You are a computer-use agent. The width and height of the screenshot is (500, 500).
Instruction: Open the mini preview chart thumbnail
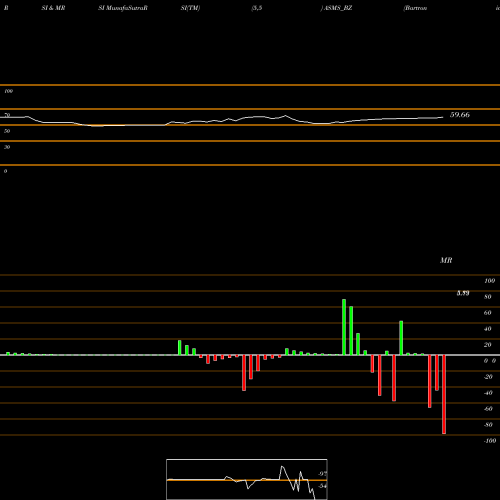click(x=247, y=479)
